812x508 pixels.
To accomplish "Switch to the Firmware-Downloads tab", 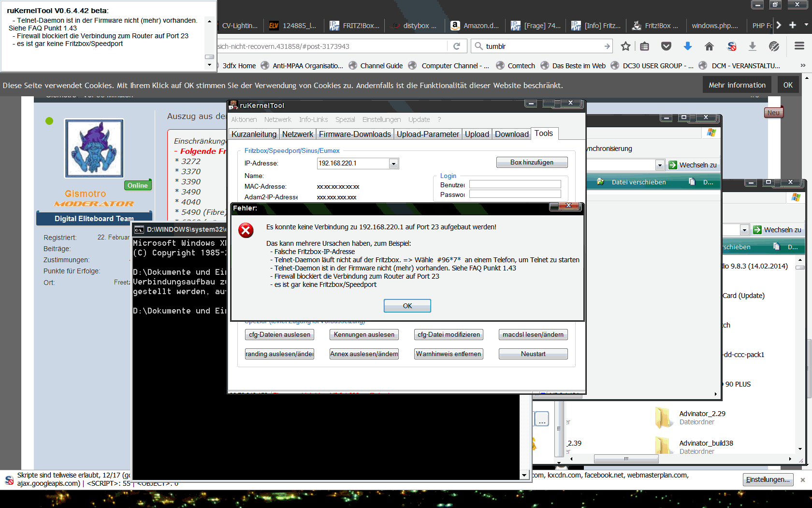I will (x=354, y=134).
